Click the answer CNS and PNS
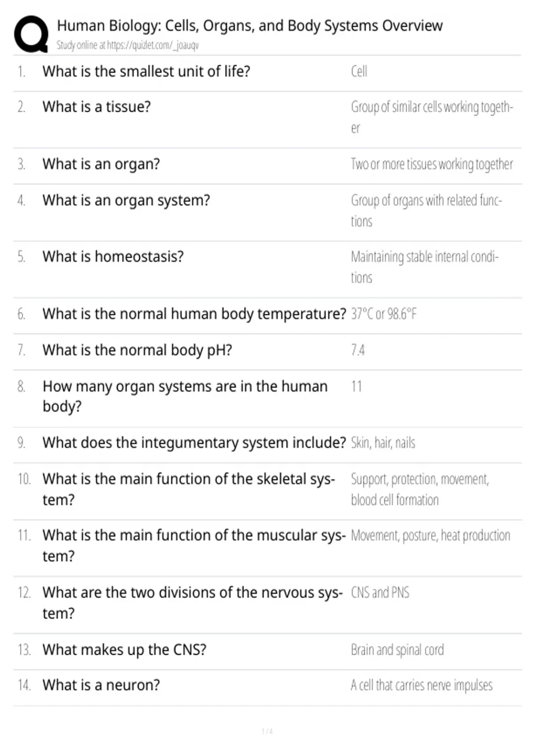 (x=380, y=592)
